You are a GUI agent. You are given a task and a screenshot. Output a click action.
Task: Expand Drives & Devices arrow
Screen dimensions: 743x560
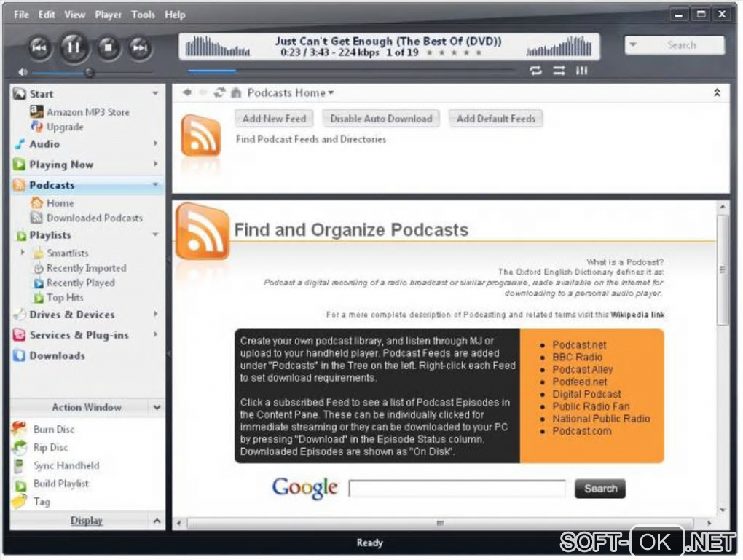155,314
